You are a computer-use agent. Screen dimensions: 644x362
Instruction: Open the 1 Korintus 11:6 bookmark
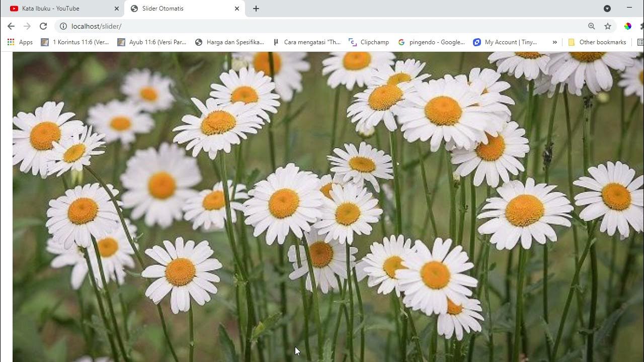(x=75, y=42)
